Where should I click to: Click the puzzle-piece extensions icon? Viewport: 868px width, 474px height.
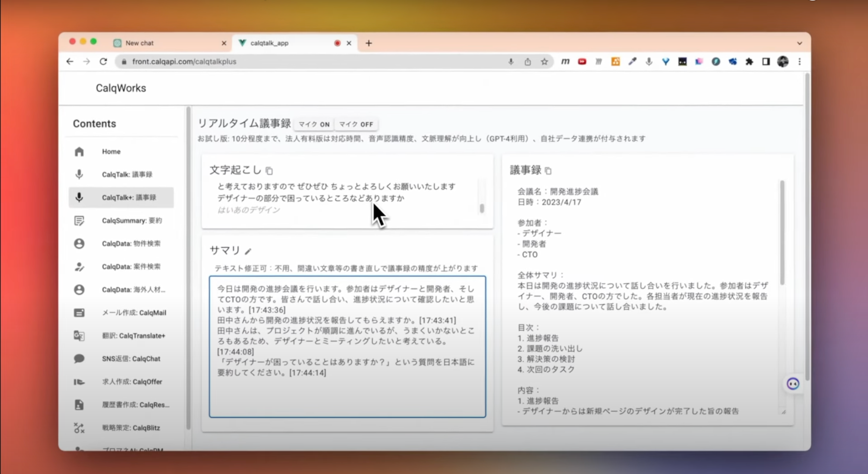749,62
